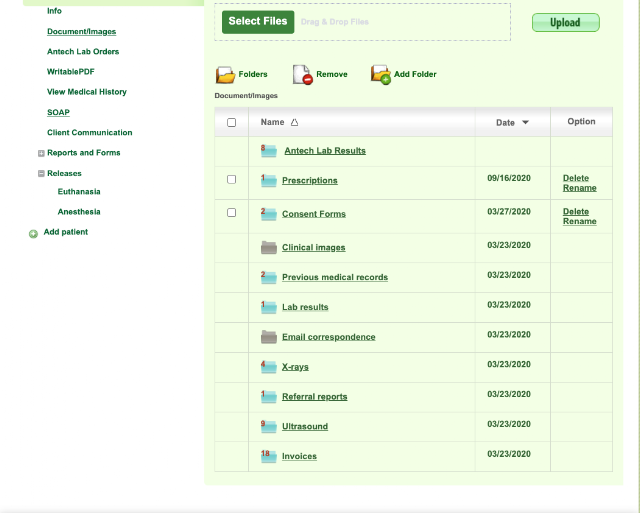Click the Folders toolbar label
640x513 pixels.
coord(253,74)
